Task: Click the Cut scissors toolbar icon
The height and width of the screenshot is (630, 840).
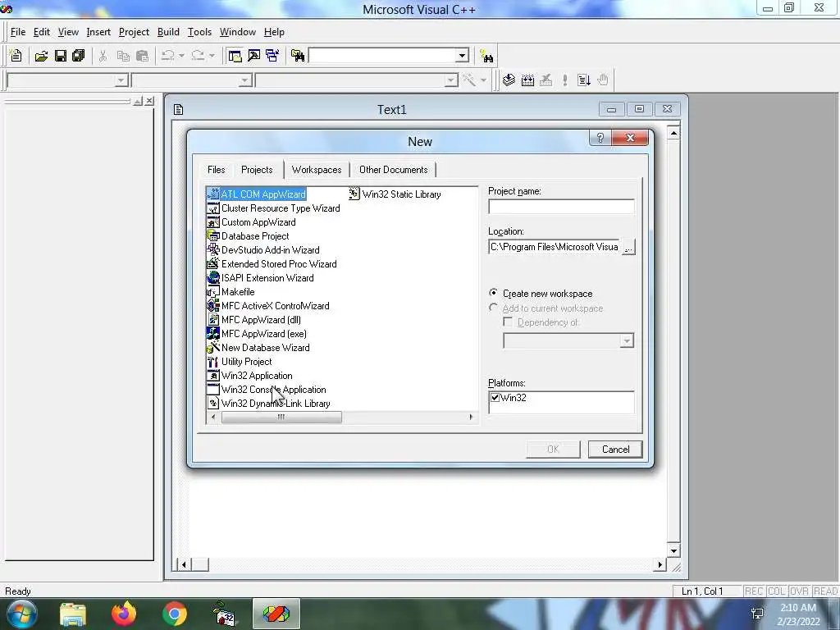Action: 103,55
